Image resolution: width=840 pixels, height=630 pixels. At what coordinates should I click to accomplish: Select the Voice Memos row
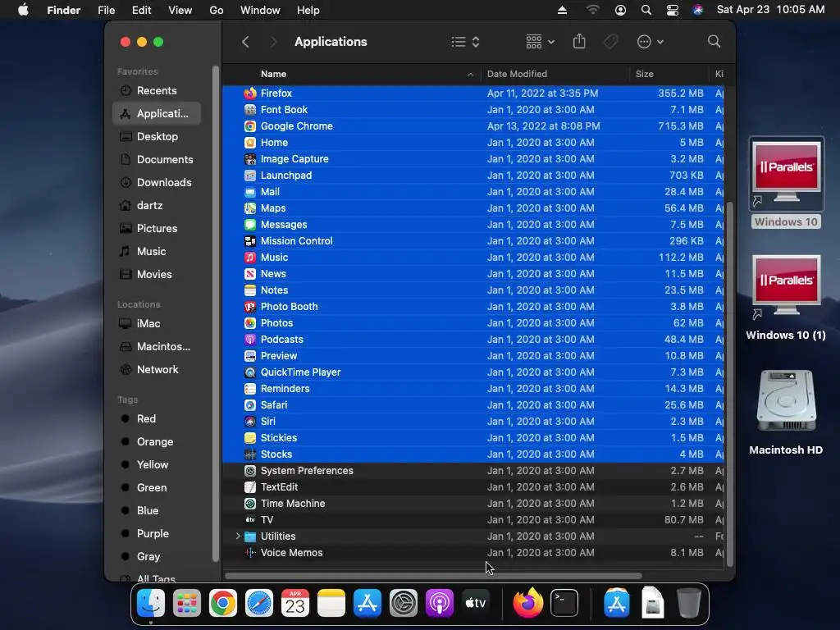point(473,552)
